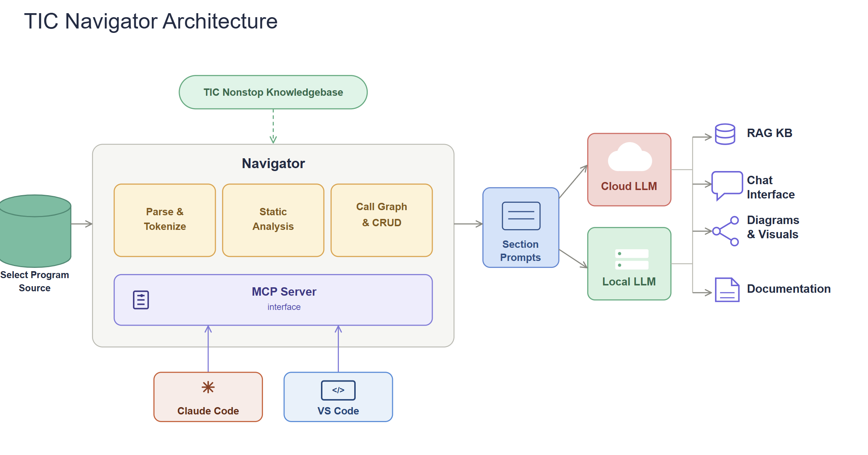Click the RAG KB database icon

(725, 134)
